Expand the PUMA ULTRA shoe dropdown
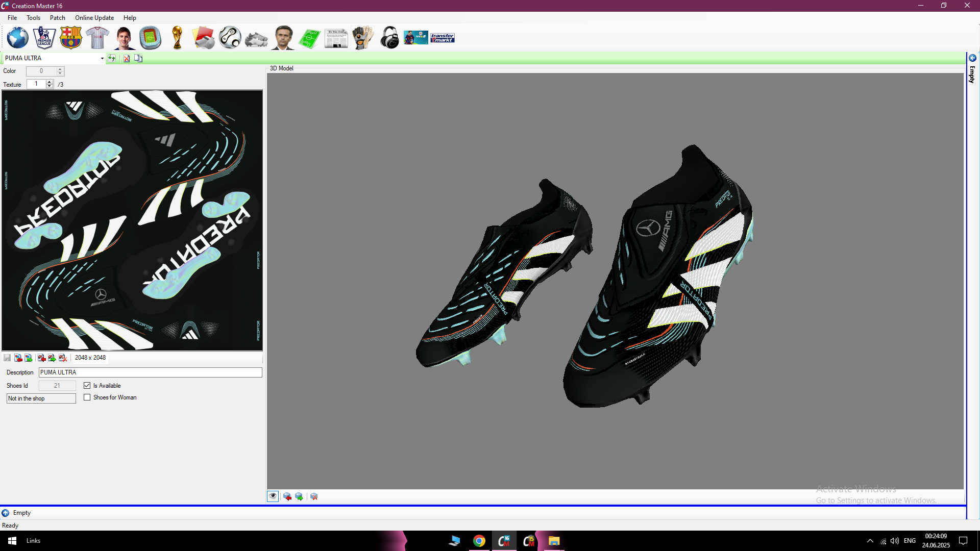Image resolution: width=980 pixels, height=551 pixels. tap(102, 58)
